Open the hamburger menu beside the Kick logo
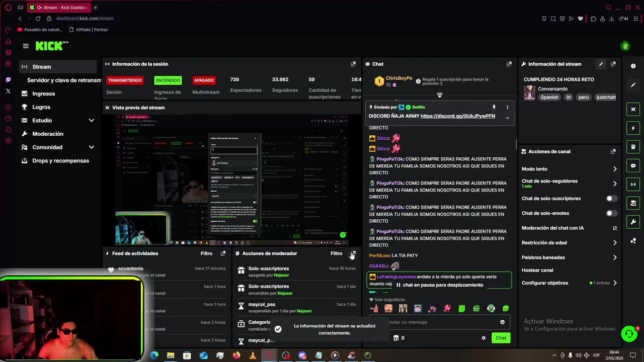The width and height of the screenshot is (644, 362). [26, 46]
